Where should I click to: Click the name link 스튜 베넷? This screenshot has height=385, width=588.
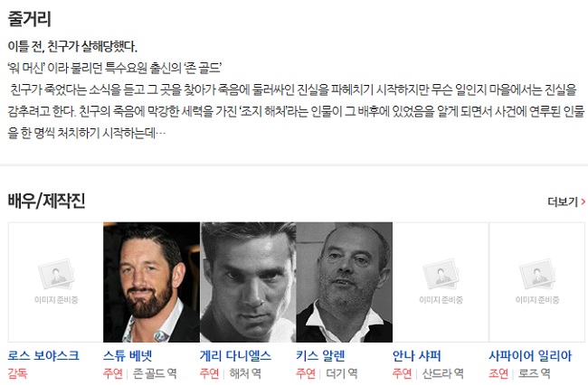pyautogui.click(x=128, y=355)
